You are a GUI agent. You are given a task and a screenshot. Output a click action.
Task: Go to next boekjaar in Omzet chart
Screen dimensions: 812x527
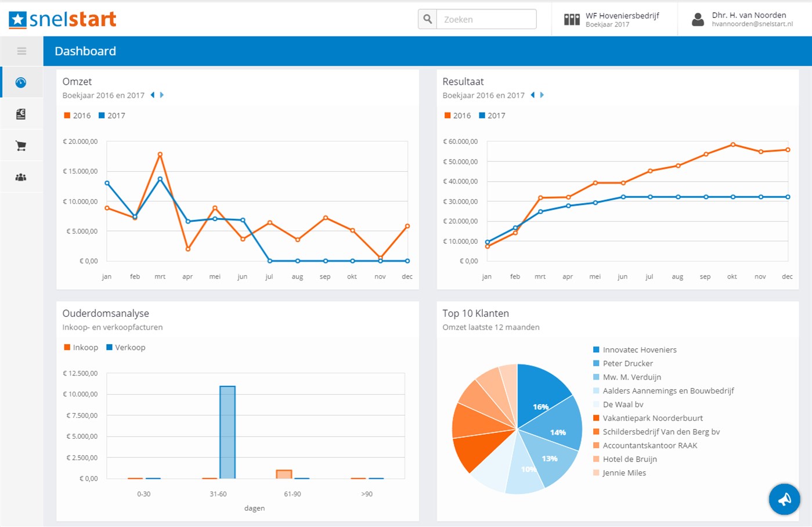coord(162,95)
